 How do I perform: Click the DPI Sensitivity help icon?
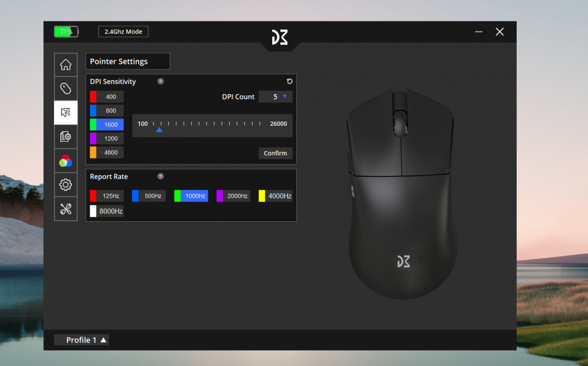click(x=161, y=82)
